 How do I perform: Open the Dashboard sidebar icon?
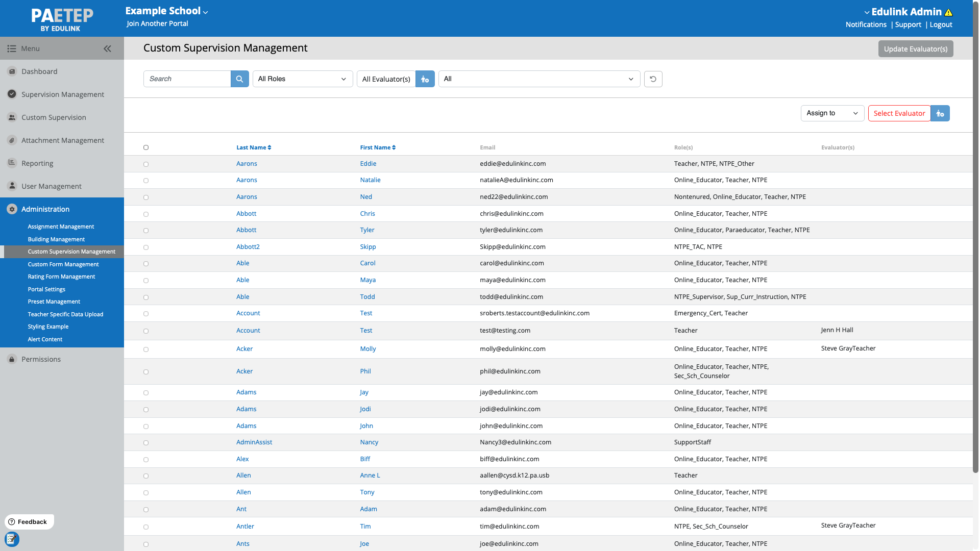pos(12,71)
